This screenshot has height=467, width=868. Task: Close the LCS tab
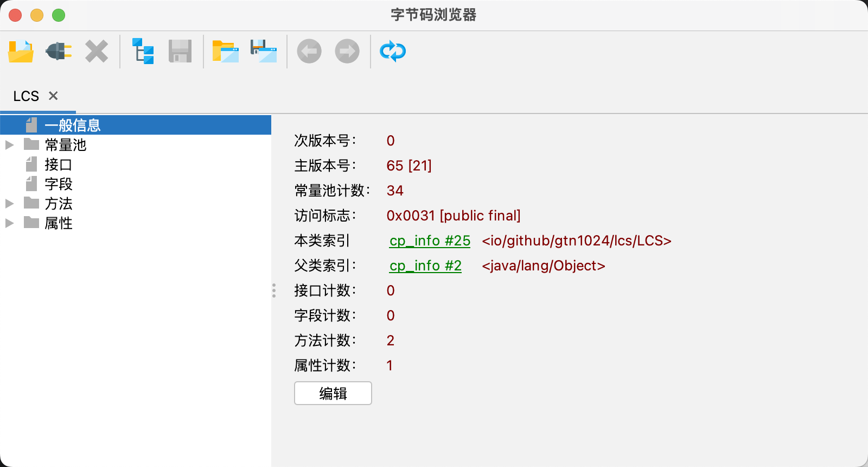click(x=53, y=96)
